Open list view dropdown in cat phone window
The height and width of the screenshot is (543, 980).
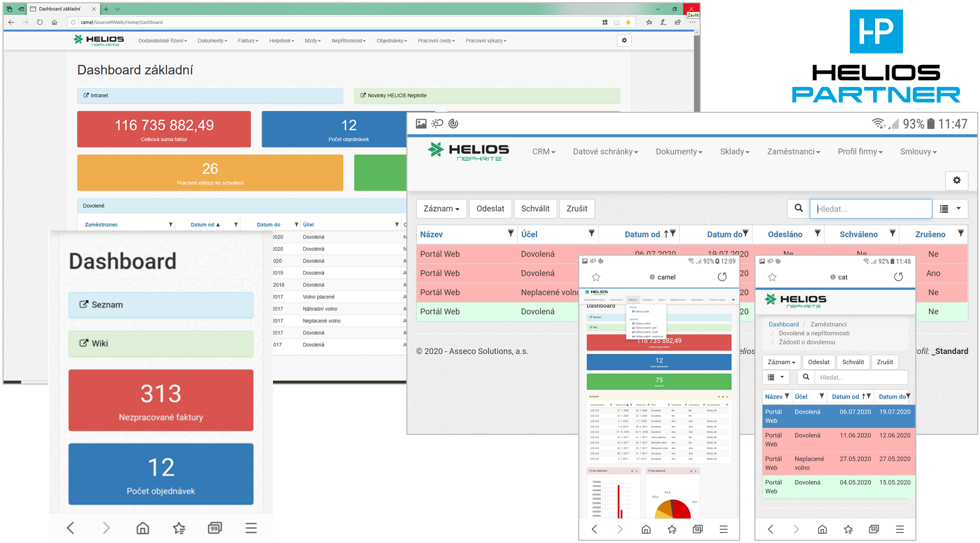776,377
